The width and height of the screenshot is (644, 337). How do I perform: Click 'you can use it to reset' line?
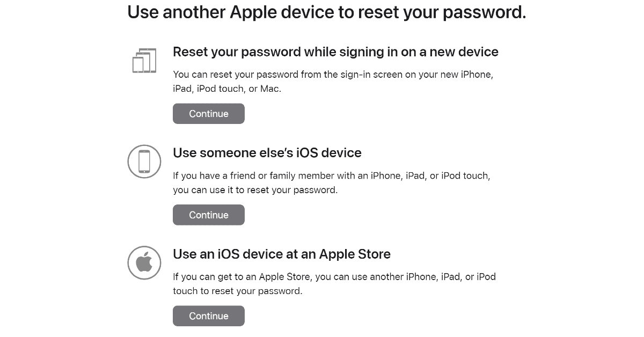pos(255,190)
